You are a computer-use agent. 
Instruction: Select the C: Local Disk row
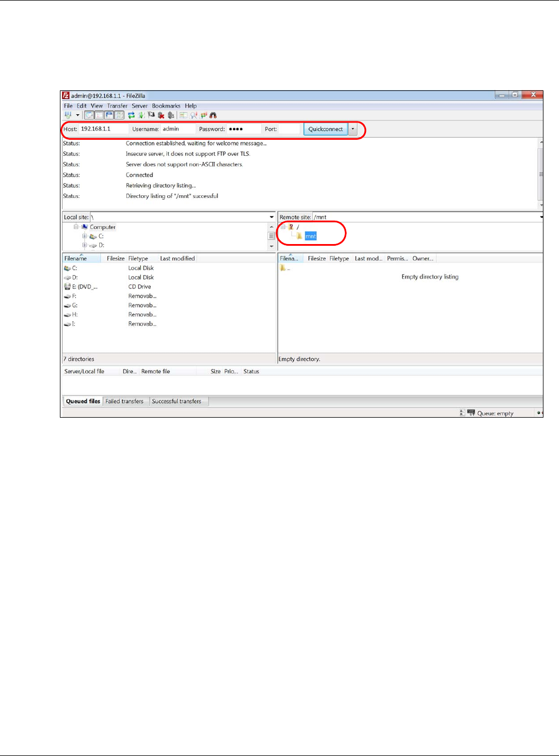(169, 268)
